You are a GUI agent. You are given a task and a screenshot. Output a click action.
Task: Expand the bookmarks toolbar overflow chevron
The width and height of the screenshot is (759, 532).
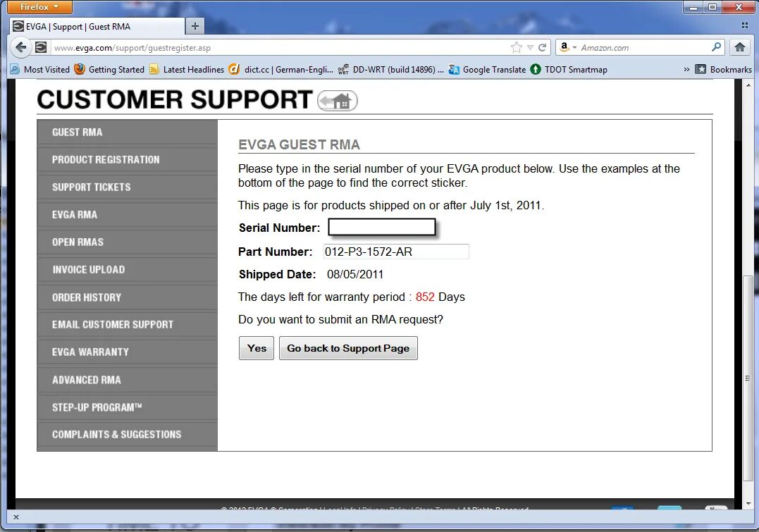[686, 69]
